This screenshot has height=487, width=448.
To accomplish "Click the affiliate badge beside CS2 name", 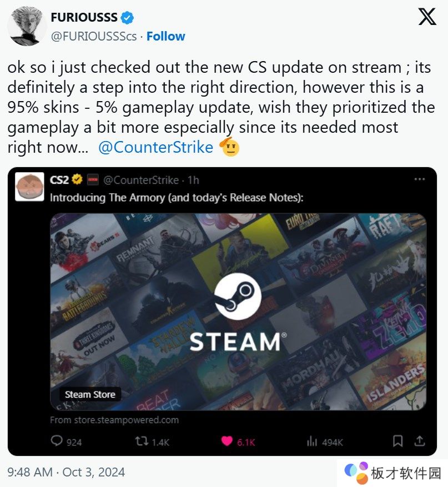I will (x=93, y=179).
